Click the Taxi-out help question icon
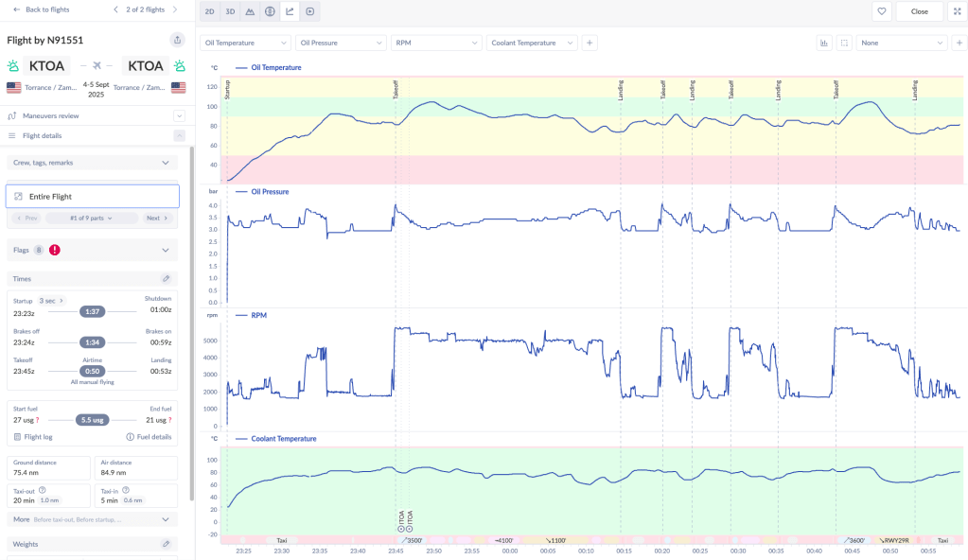968x560 pixels. point(43,488)
